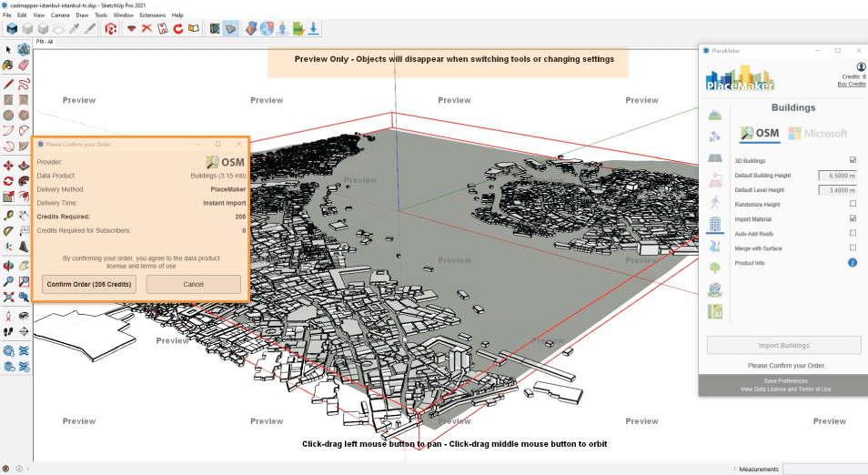Open the Window menu
This screenshot has height=475, width=868.
tap(124, 15)
